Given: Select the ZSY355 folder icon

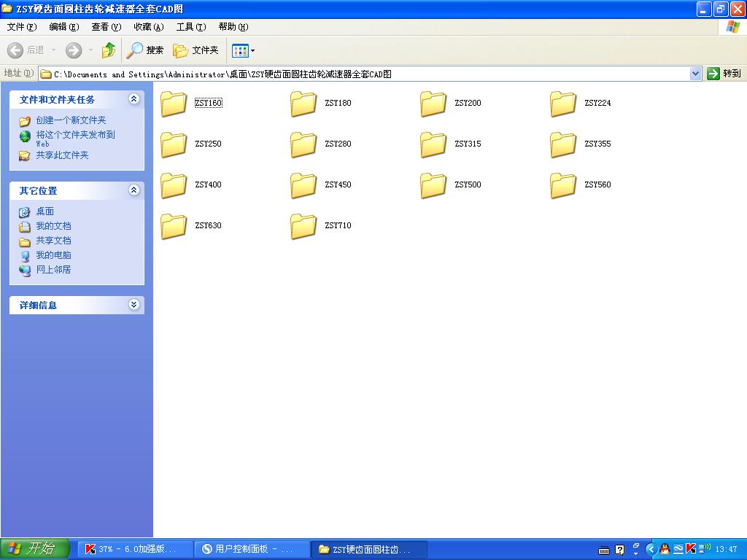Looking at the screenshot, I should (x=563, y=144).
